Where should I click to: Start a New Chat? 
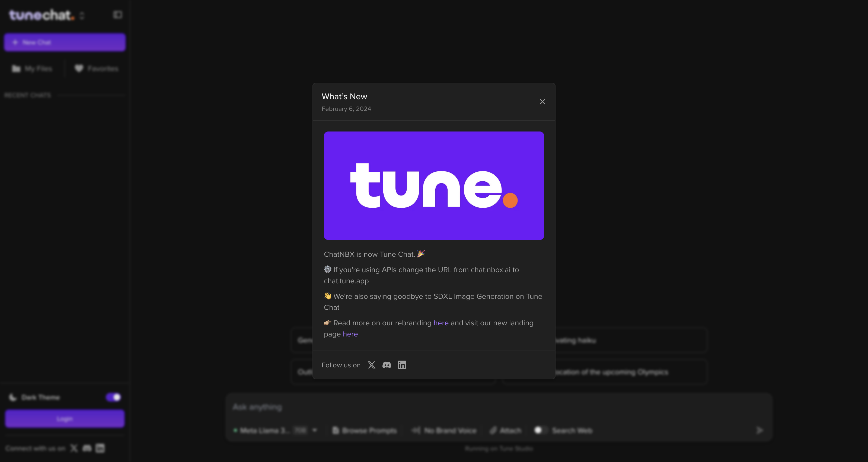65,42
